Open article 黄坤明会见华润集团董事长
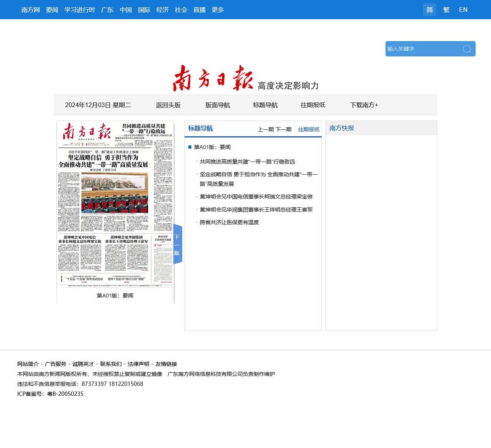The image size is (491, 448). (256, 210)
